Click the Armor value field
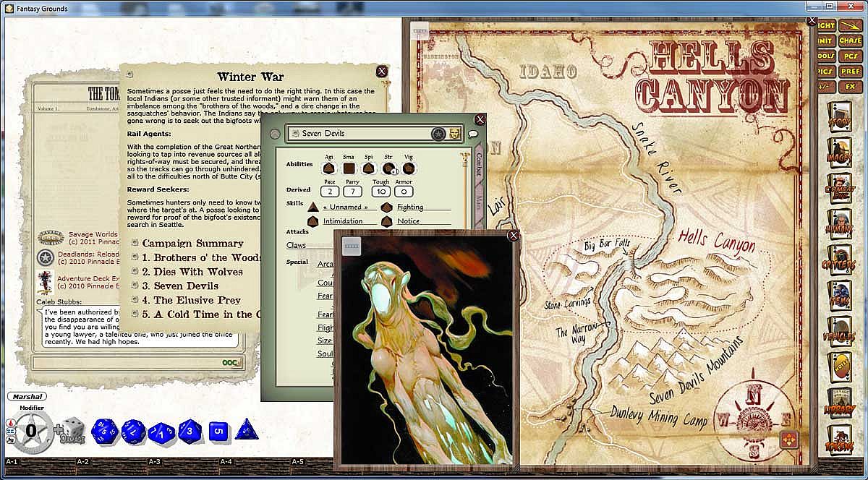The width and height of the screenshot is (868, 480). (404, 191)
